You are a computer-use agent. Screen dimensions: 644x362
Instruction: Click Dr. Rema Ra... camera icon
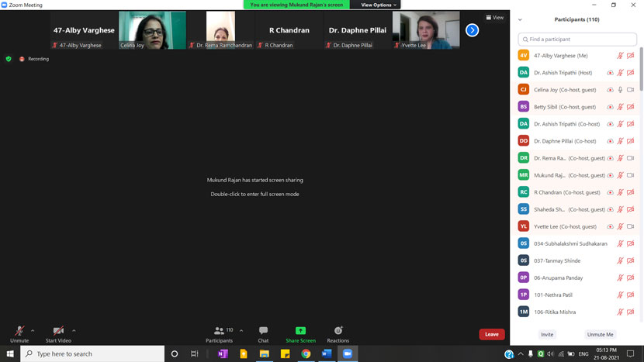631,158
